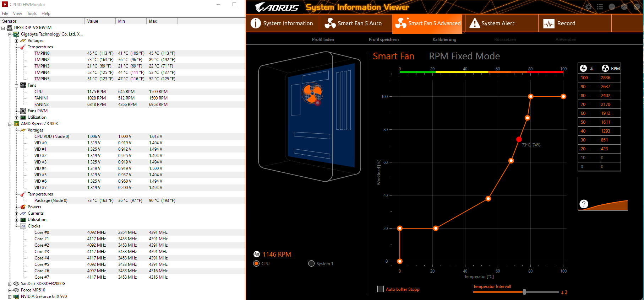This screenshot has height=300, width=644.
Task: Click fan curve point at 100°C, 100%
Action: pos(563,96)
